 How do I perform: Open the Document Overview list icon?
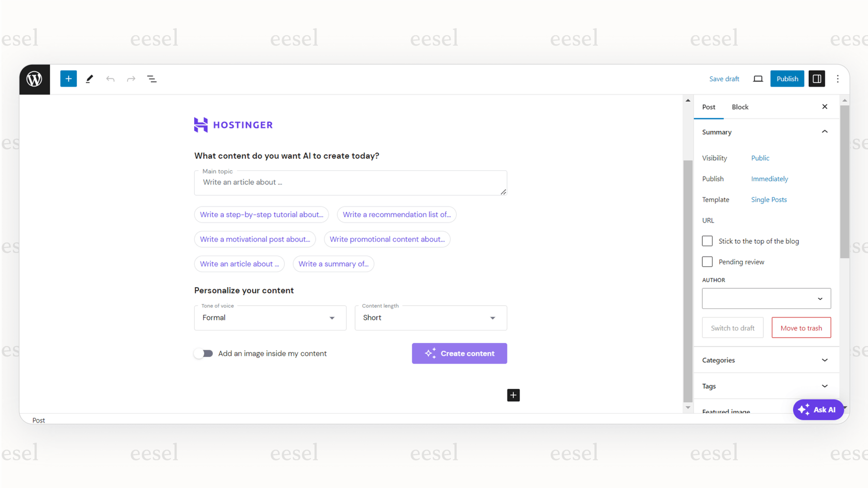[x=152, y=79]
